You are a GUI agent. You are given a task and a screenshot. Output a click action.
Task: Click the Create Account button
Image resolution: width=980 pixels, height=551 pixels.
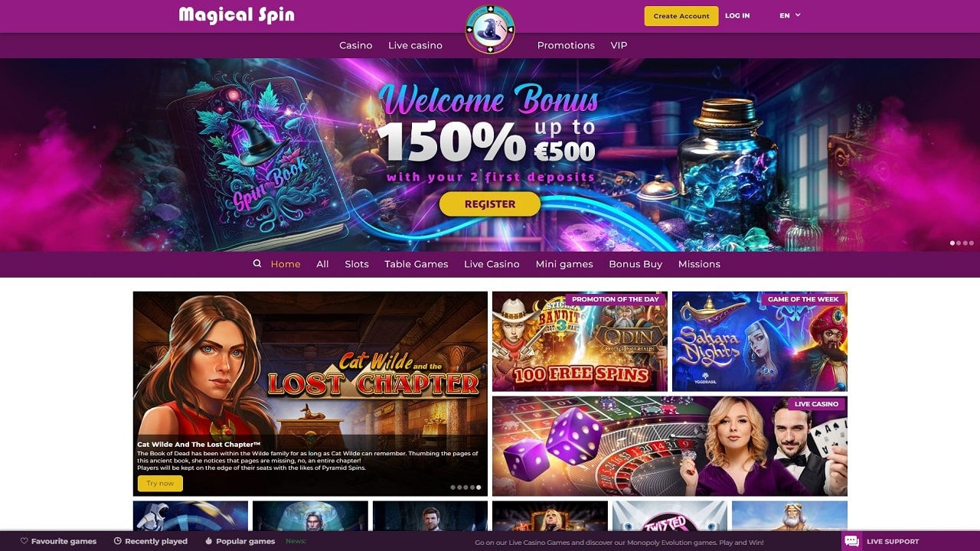coord(681,16)
